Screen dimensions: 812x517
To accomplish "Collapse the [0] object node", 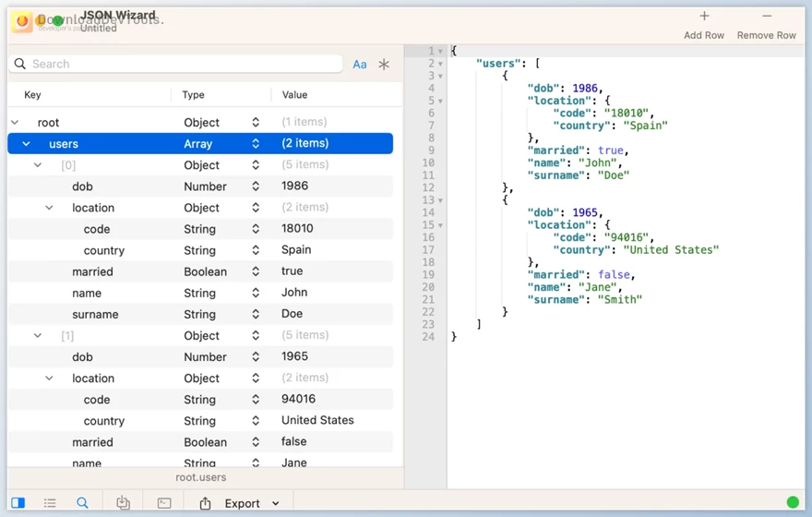I will [x=38, y=164].
